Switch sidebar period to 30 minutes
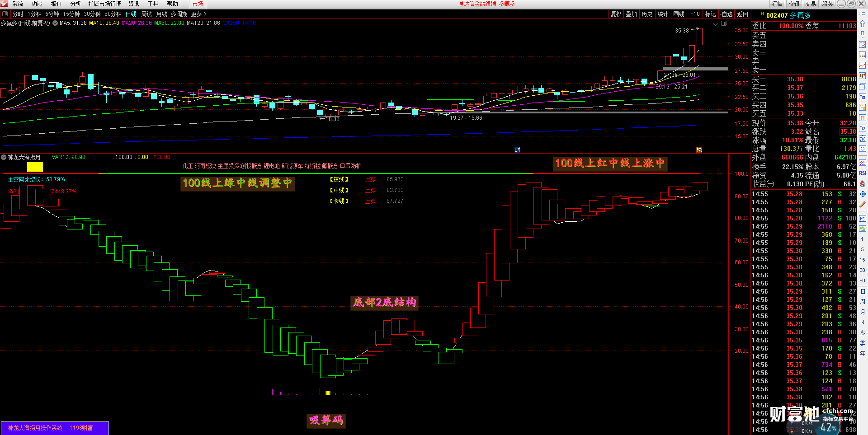 click(x=862, y=270)
